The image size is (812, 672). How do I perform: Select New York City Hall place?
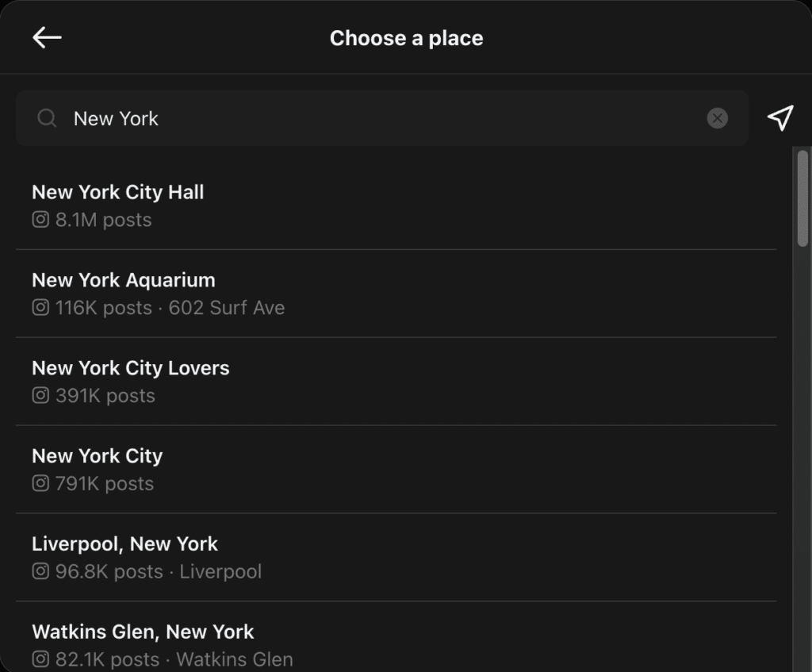pyautogui.click(x=396, y=205)
